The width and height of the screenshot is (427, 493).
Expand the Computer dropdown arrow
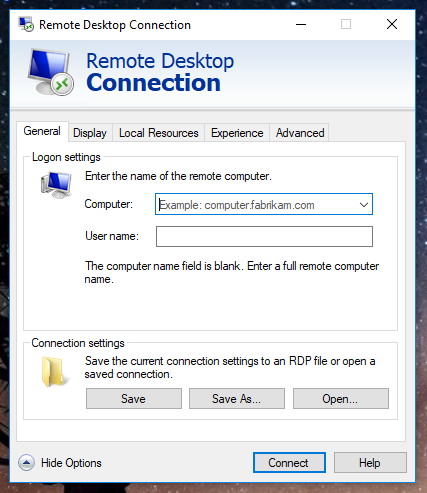tap(364, 204)
